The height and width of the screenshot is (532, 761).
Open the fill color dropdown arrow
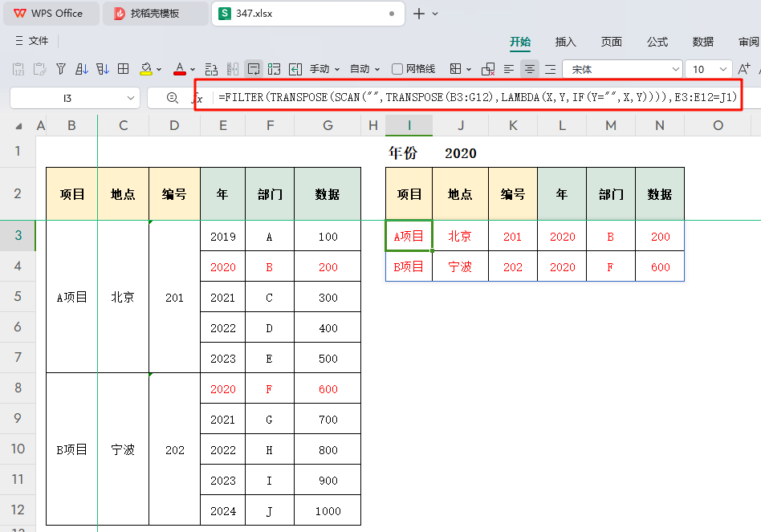pos(159,70)
